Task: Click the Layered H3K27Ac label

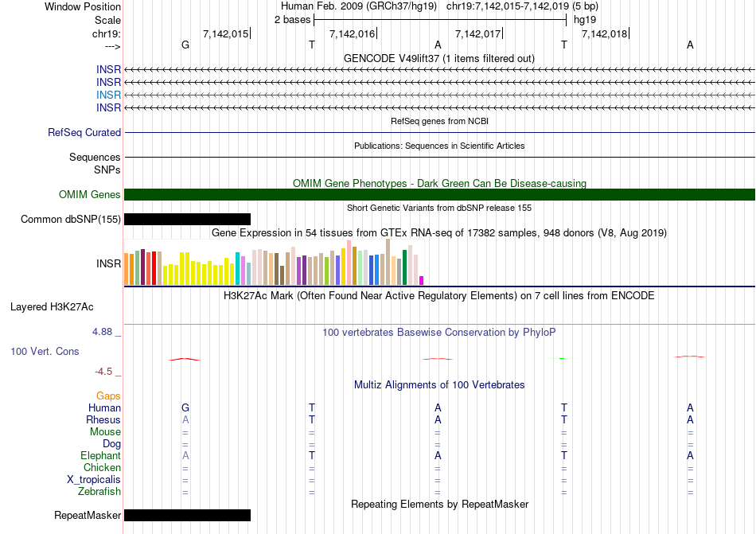Action: tap(52, 307)
